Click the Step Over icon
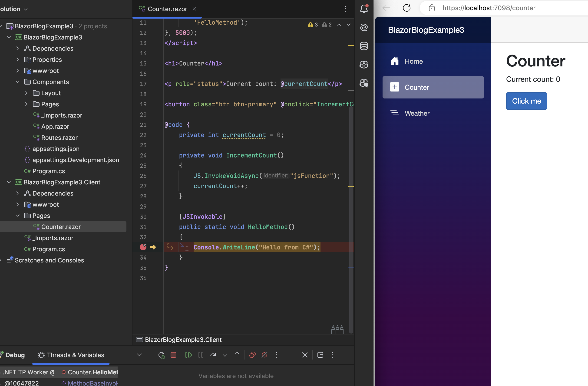 coord(213,355)
